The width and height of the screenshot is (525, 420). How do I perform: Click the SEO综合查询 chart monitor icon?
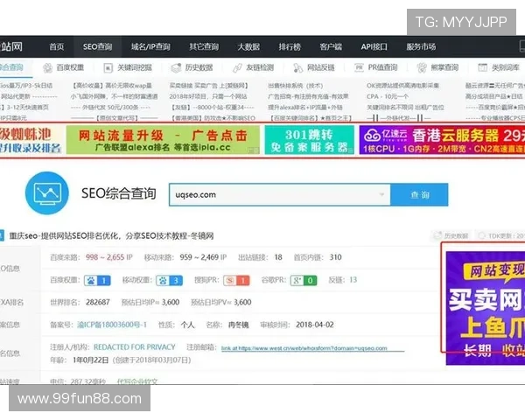(47, 193)
